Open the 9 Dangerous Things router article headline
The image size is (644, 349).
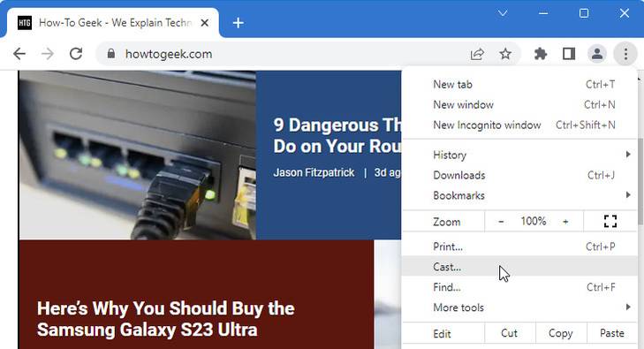click(337, 135)
